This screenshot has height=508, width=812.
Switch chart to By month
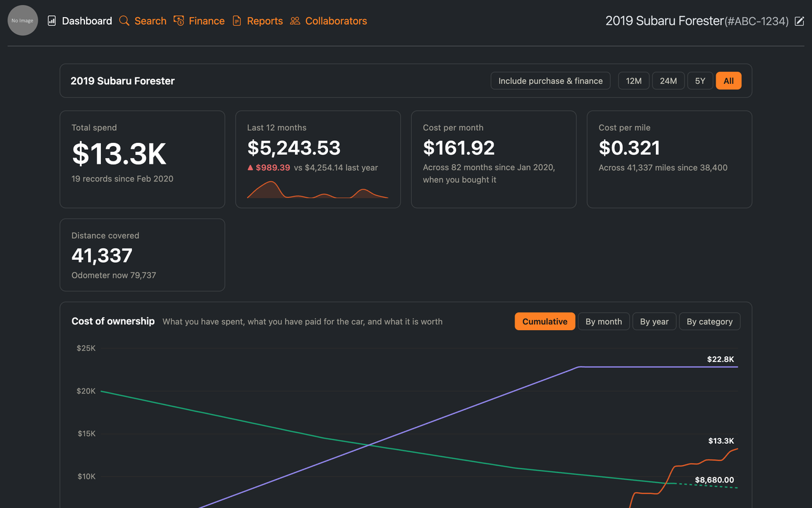tap(603, 321)
